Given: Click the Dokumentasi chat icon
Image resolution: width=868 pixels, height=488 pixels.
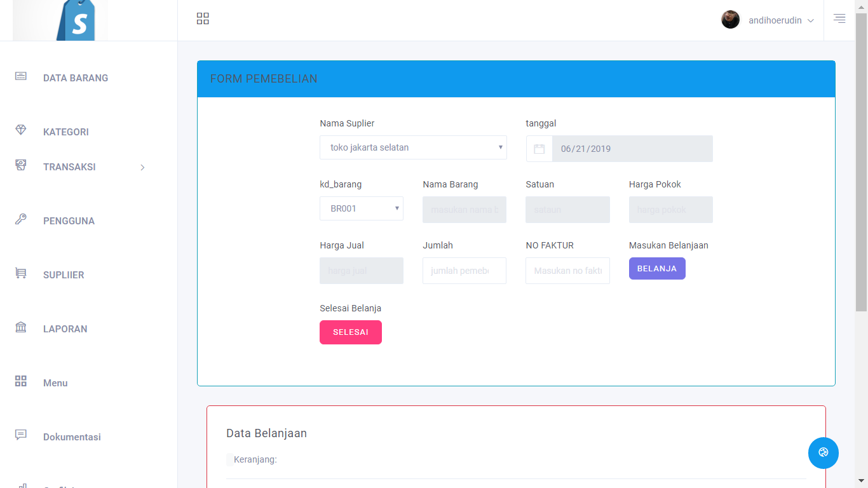Looking at the screenshot, I should pos(21,435).
